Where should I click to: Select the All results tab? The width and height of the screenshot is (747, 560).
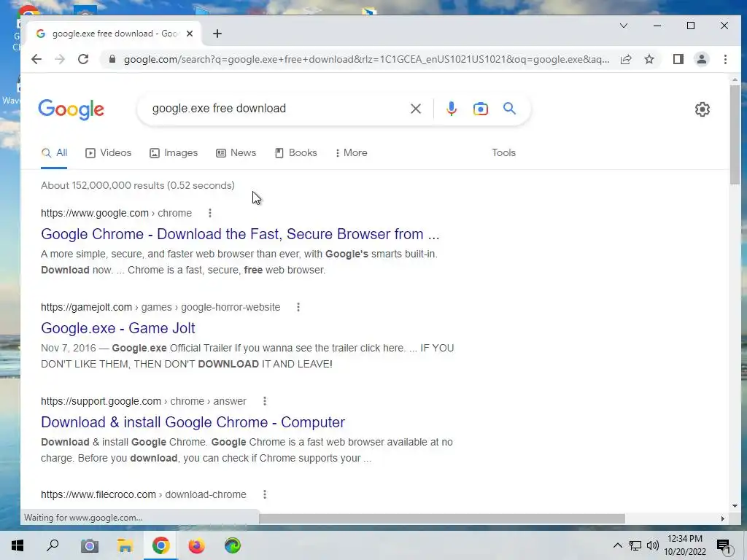(54, 153)
